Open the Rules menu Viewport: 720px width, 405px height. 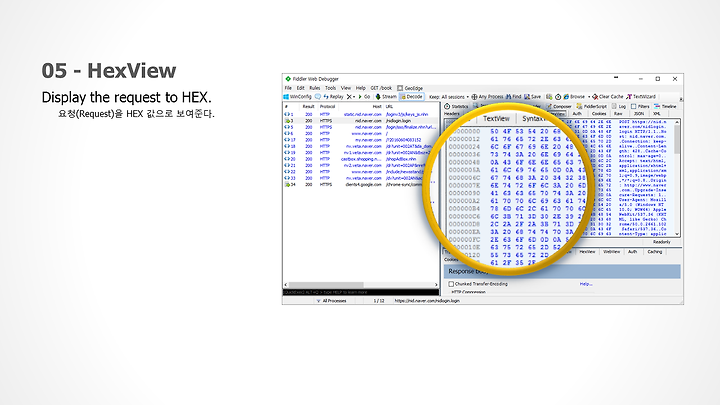315,88
